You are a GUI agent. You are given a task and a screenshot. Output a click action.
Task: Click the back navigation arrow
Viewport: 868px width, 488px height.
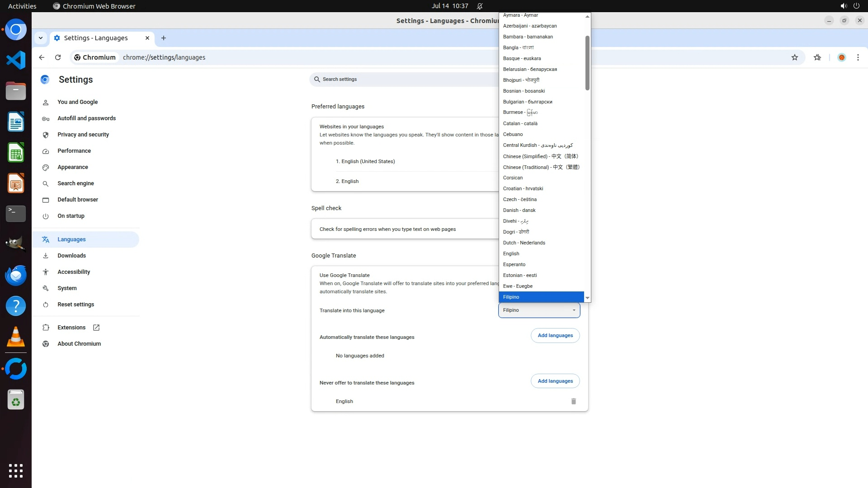pos(42,57)
